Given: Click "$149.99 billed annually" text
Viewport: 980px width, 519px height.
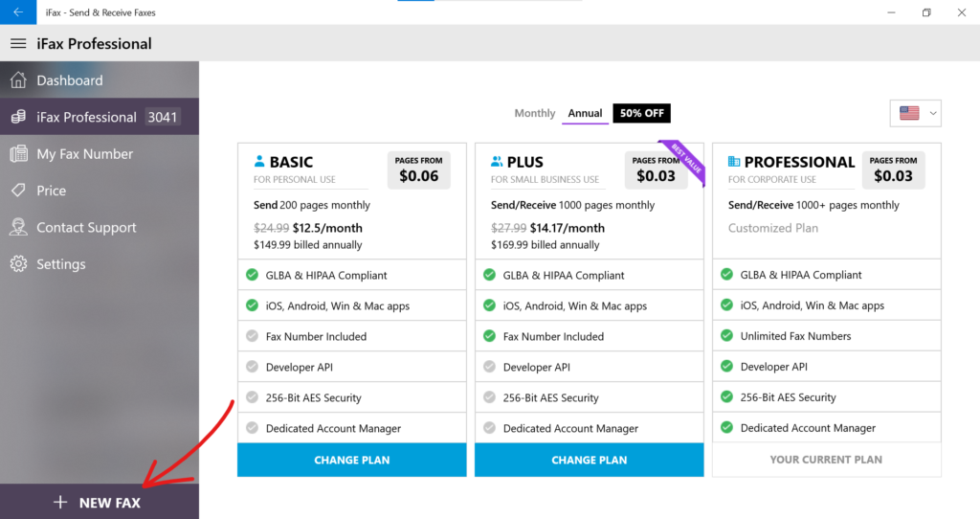Looking at the screenshot, I should (307, 244).
